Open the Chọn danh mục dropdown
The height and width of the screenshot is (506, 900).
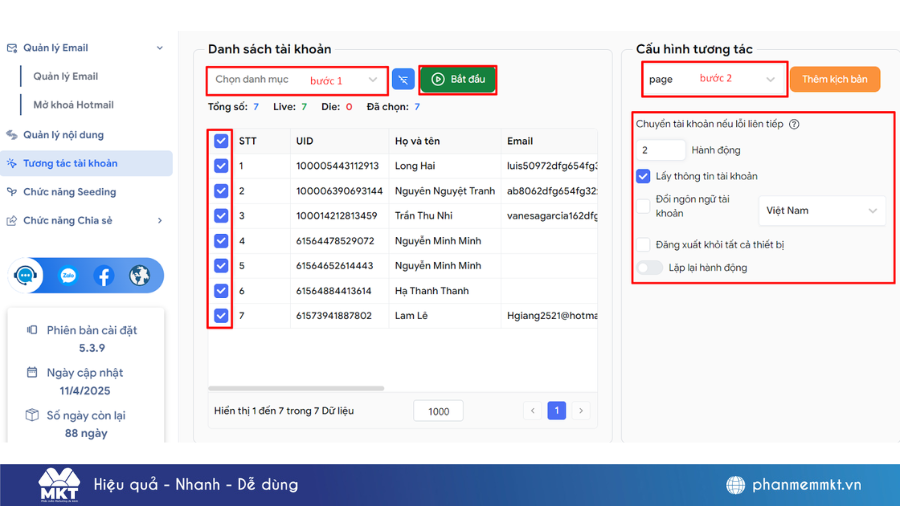pyautogui.click(x=297, y=80)
